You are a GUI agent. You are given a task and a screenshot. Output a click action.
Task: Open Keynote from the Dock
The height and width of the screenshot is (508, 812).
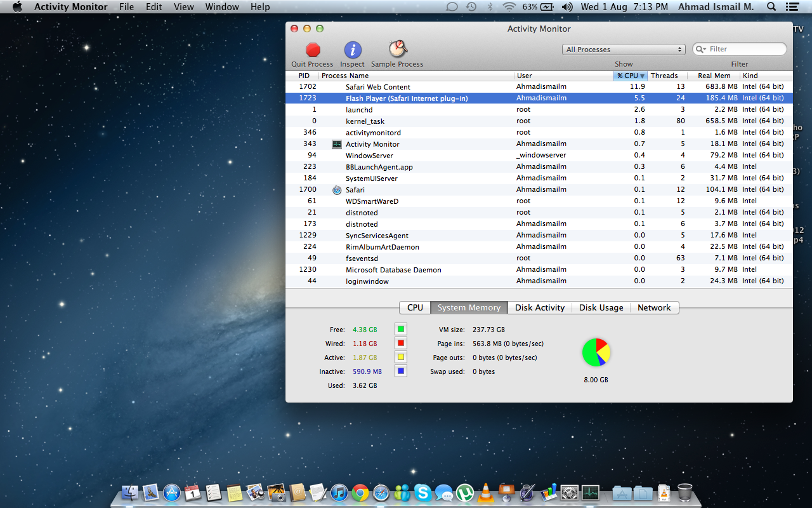pyautogui.click(x=507, y=492)
